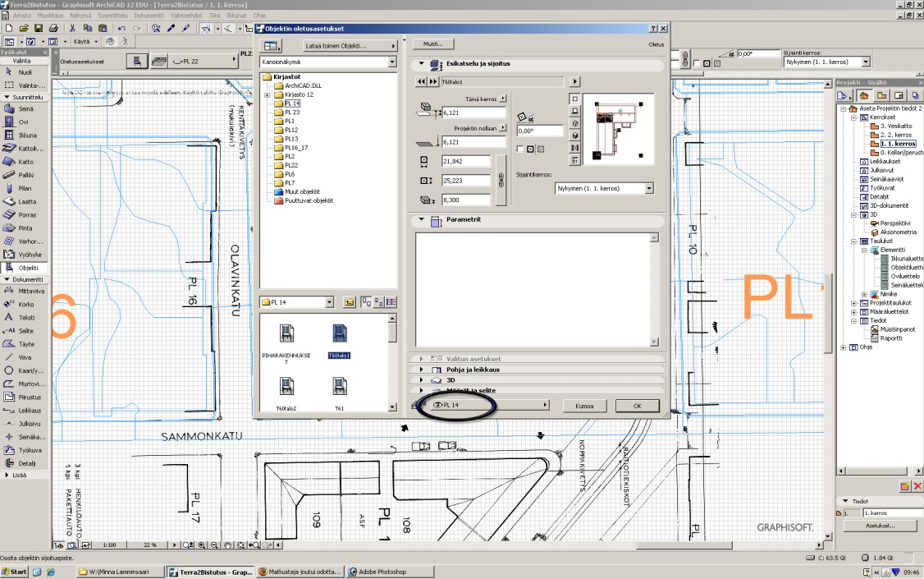Select the Porras stair tool
Screen dimensions: 924x579
[x=24, y=215]
